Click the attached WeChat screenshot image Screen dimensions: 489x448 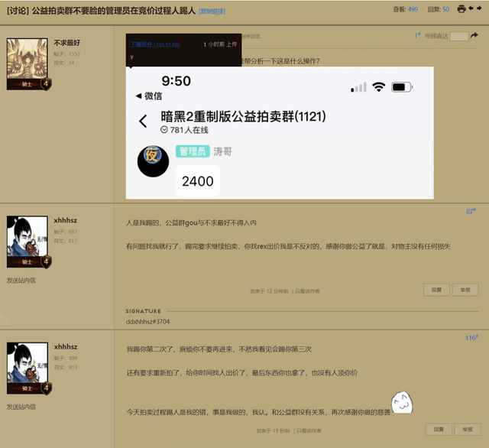pyautogui.click(x=280, y=133)
